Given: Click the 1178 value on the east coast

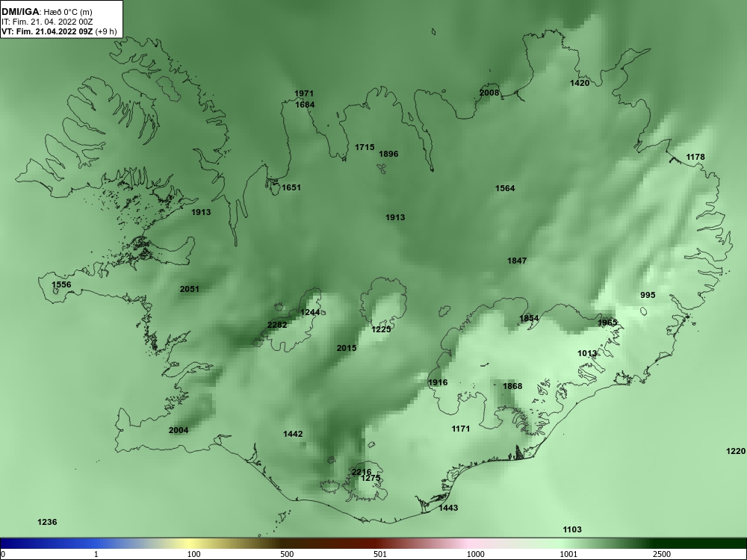Looking at the screenshot, I should 695,157.
